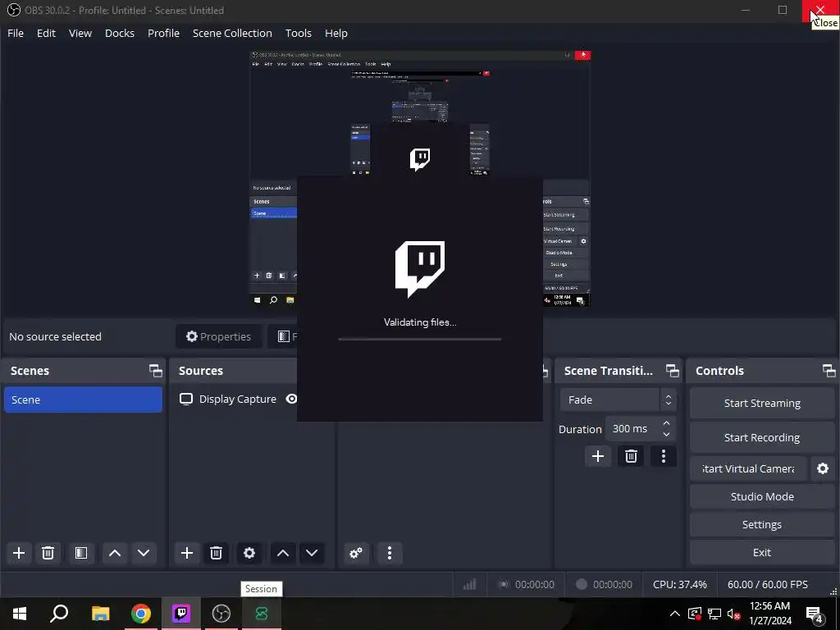The image size is (840, 630).
Task: Move source down arrow
Action: click(312, 553)
